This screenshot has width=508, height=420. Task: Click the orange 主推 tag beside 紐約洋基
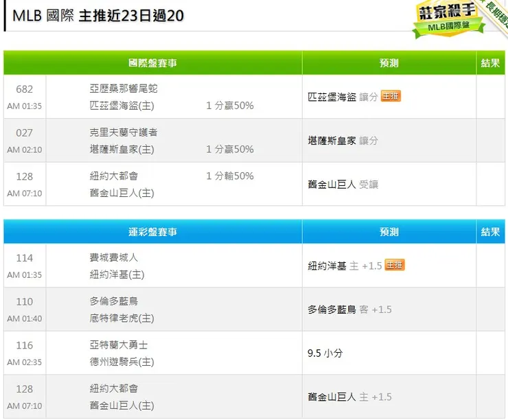coord(395,265)
